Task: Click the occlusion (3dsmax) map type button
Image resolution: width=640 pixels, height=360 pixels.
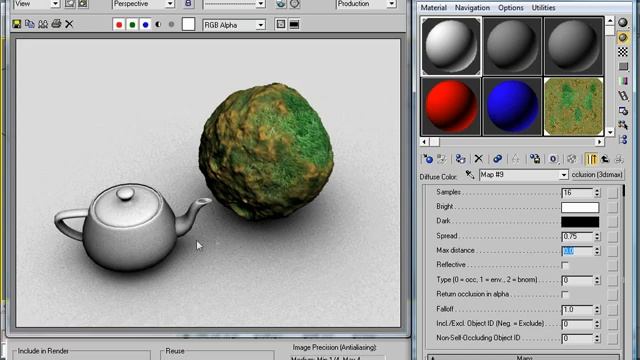Action: click(597, 175)
